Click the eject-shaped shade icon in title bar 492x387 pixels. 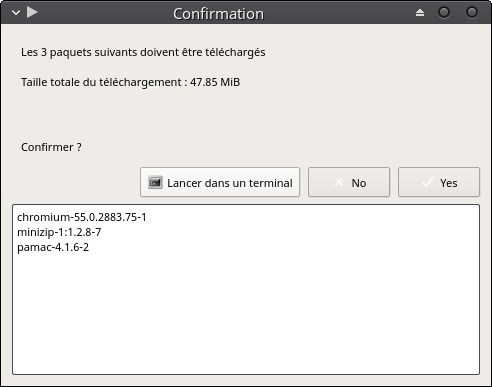coord(420,13)
